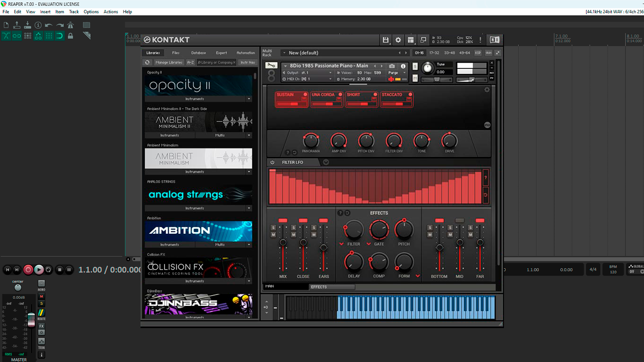Click Go to start button in transport
The height and width of the screenshot is (362, 644).
7,270
